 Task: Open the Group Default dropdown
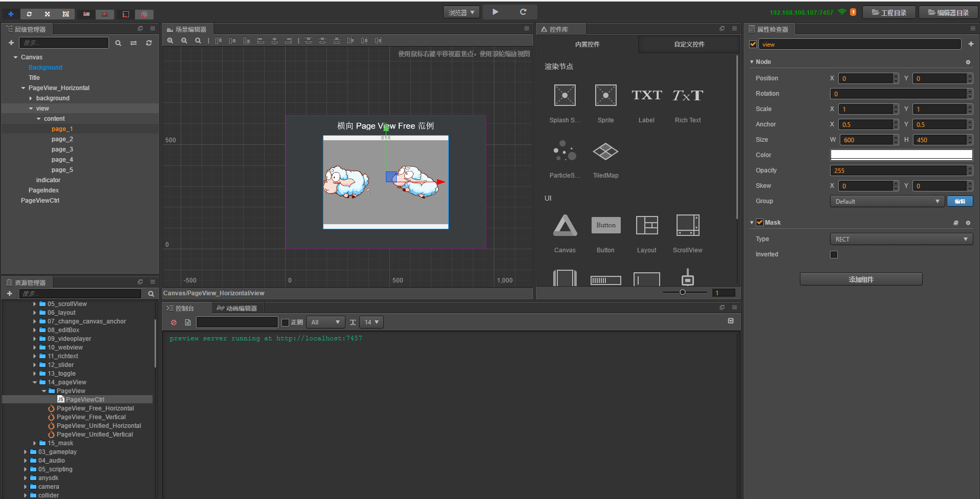[x=887, y=202]
